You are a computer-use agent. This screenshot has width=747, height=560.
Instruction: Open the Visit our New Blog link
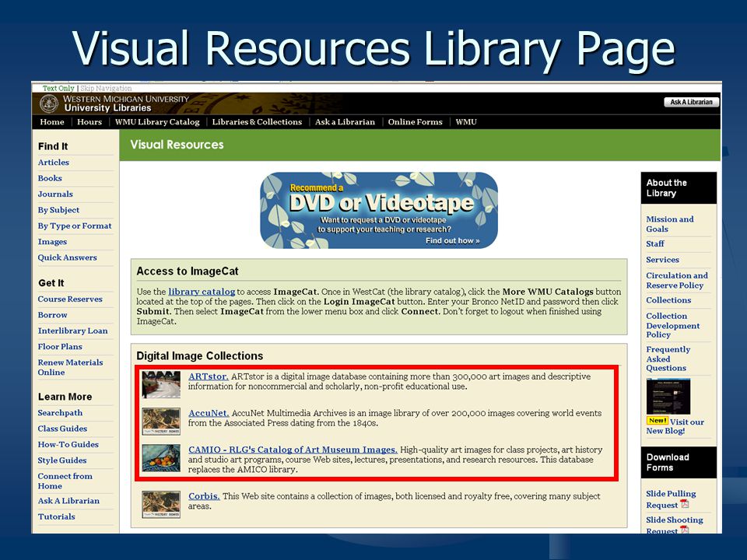point(675,426)
